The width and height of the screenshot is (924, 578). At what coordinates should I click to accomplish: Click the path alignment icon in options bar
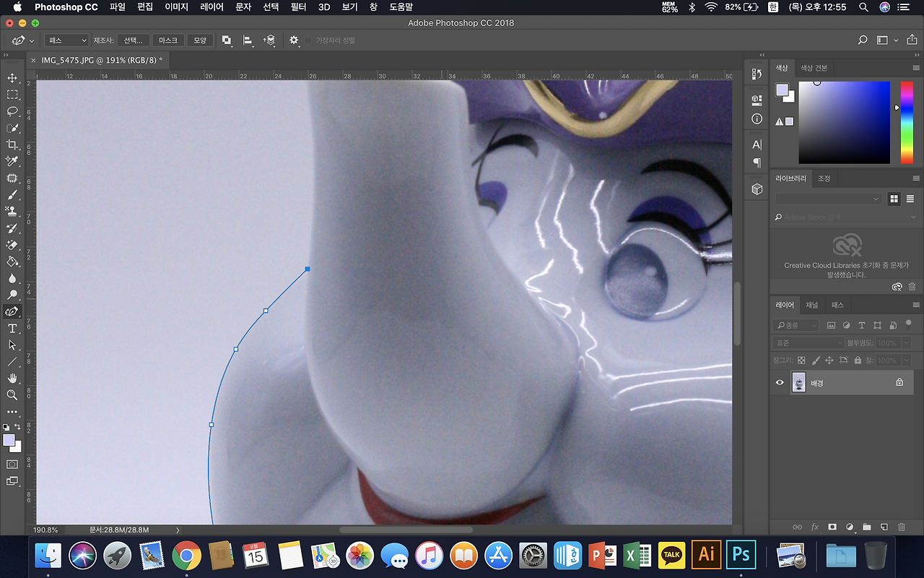tap(248, 40)
